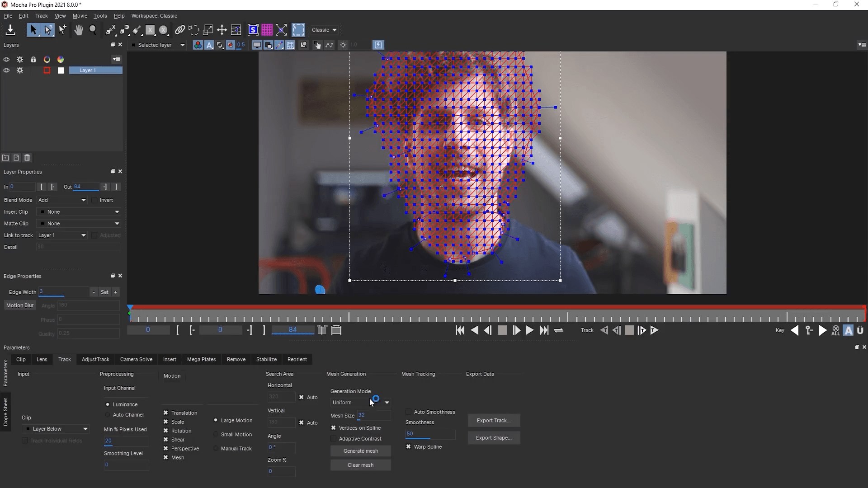Delete layer using the trash icon
Image resolution: width=868 pixels, height=488 pixels.
click(27, 158)
